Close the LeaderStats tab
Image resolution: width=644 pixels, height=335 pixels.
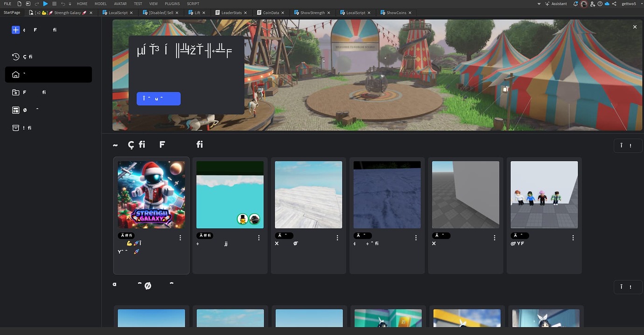point(245,13)
